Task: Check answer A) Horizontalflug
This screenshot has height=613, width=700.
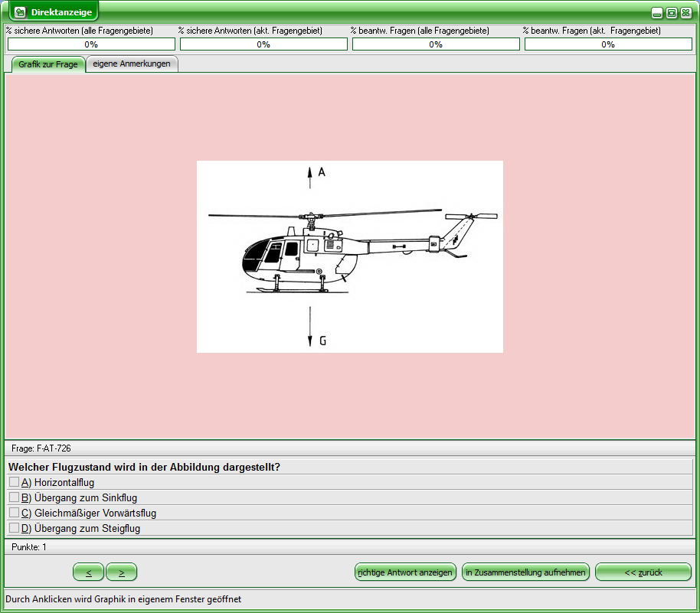Action: [x=15, y=482]
